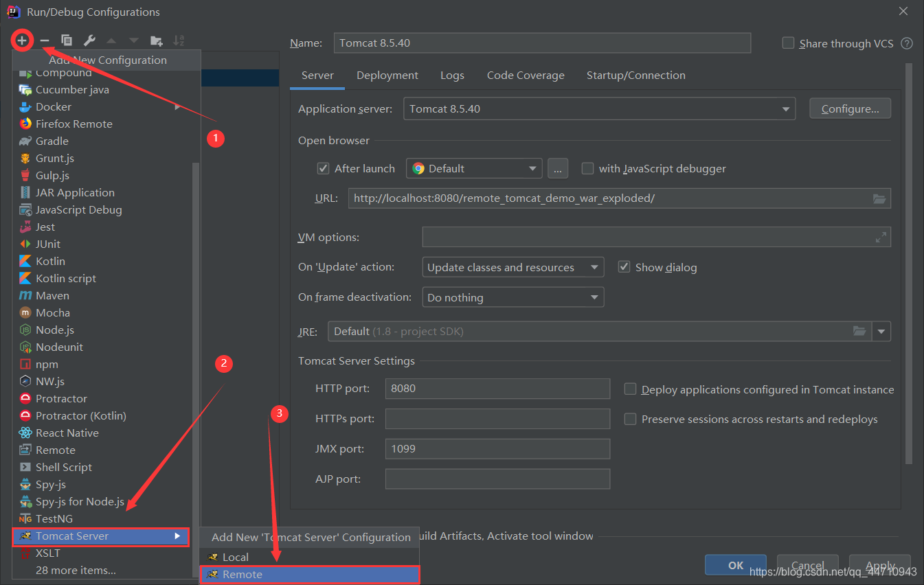The width and height of the screenshot is (924, 585).
Task: Uncheck the After launch checkbox
Action: click(323, 168)
